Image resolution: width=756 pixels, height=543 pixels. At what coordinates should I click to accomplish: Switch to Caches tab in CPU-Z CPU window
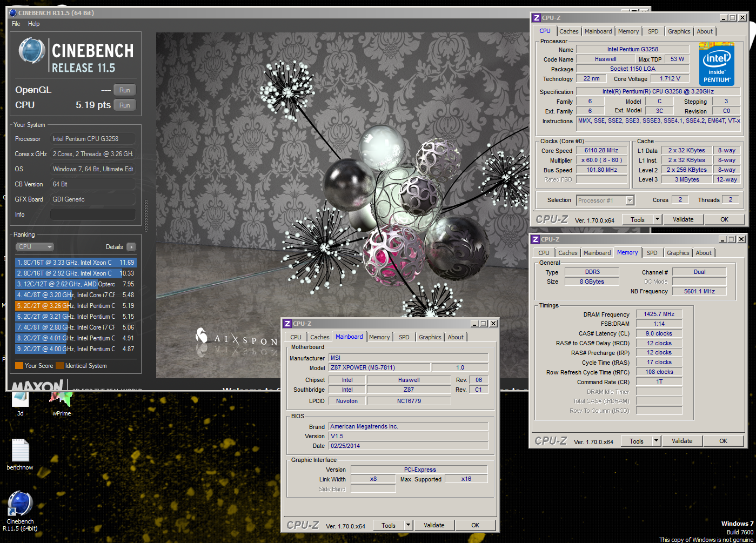click(569, 31)
